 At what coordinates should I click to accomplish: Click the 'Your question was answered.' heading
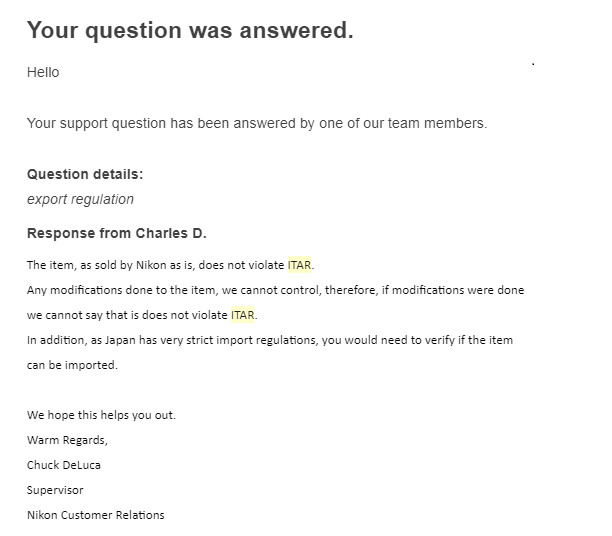coord(190,30)
